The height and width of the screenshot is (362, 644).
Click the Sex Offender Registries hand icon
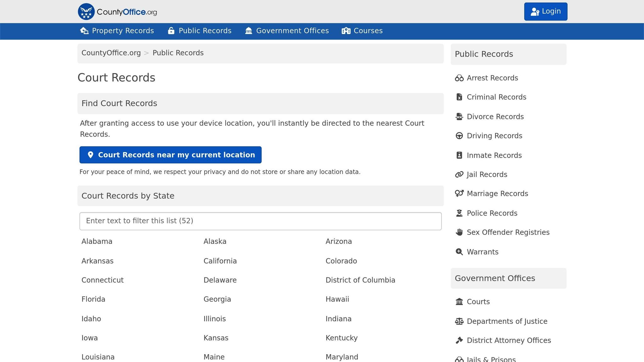(459, 232)
